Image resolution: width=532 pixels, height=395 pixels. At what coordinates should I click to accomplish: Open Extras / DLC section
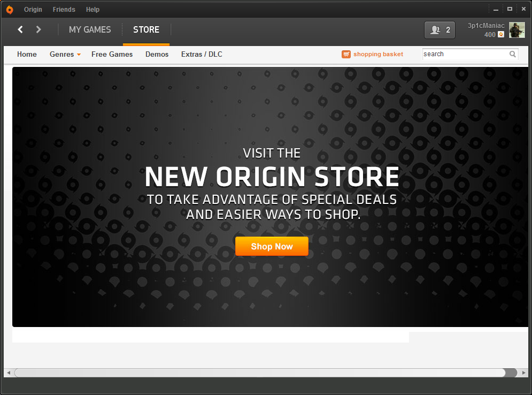(x=202, y=55)
